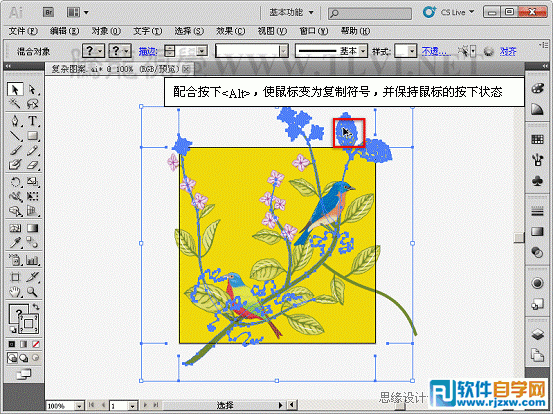553x414 pixels.
Task: Open the 100% zoom level dropdown
Action: [x=65, y=406]
